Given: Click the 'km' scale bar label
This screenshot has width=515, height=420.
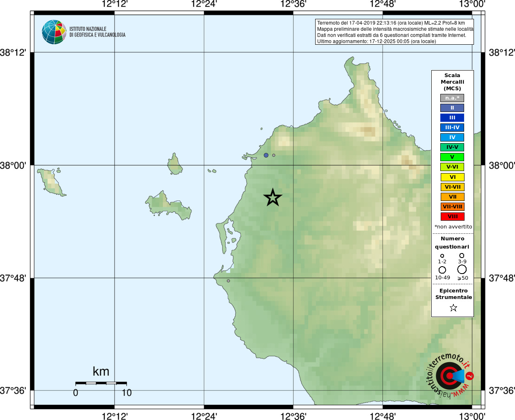Looking at the screenshot, I should pyautogui.click(x=101, y=372).
